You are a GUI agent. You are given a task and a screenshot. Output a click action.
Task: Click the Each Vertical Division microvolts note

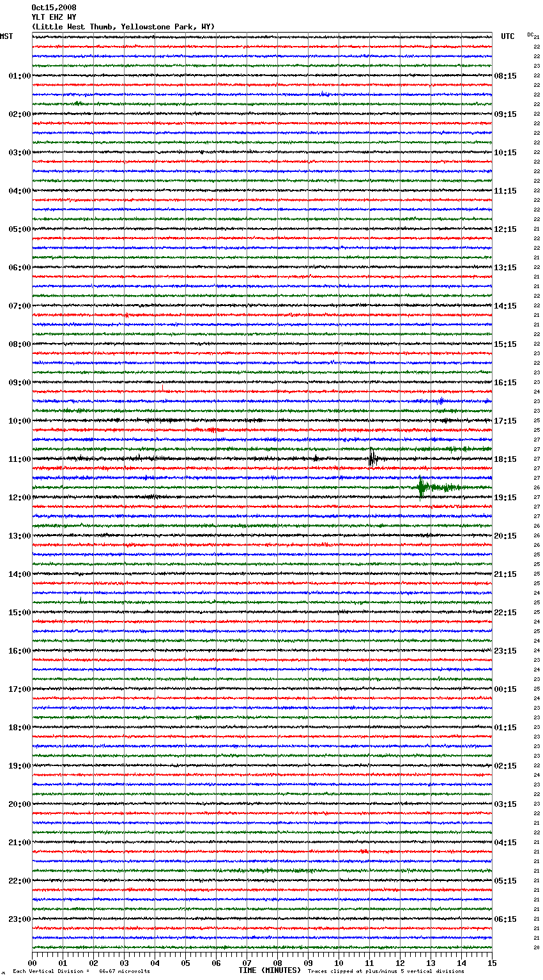pos(81,972)
